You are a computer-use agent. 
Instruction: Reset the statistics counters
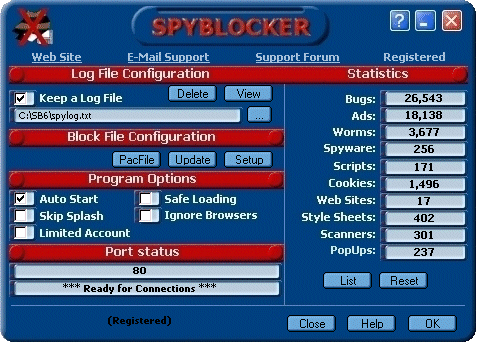coord(404,281)
